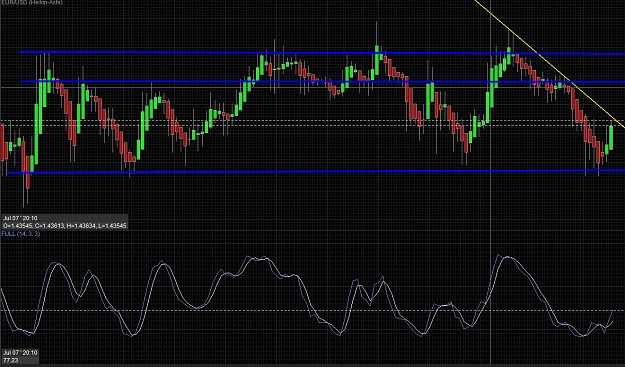The width and height of the screenshot is (625, 367).
Task: Select the topmost blue horizontal resistance line
Action: tap(322, 53)
